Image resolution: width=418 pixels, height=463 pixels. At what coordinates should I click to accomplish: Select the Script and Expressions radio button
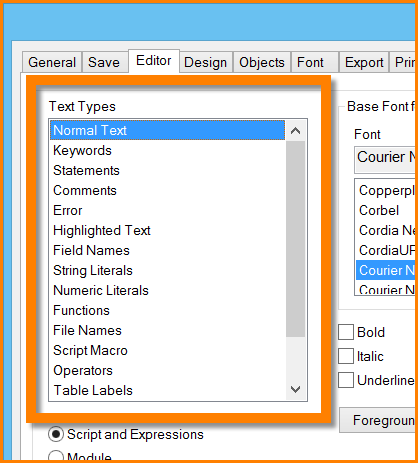[x=56, y=434]
